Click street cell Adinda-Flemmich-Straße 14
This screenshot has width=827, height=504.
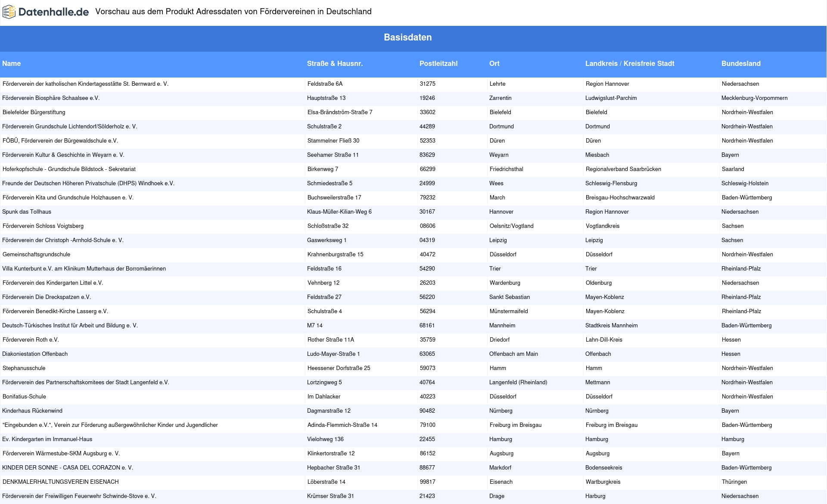click(x=342, y=425)
